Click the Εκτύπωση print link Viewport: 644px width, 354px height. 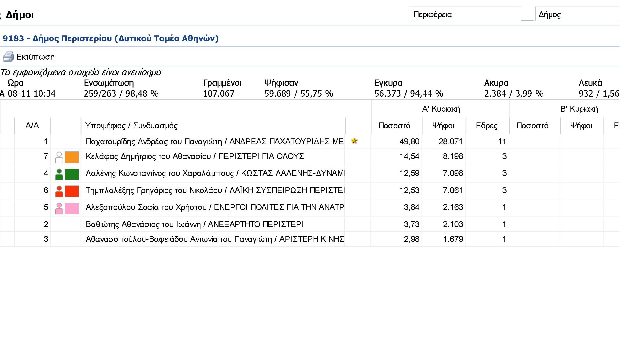(36, 57)
